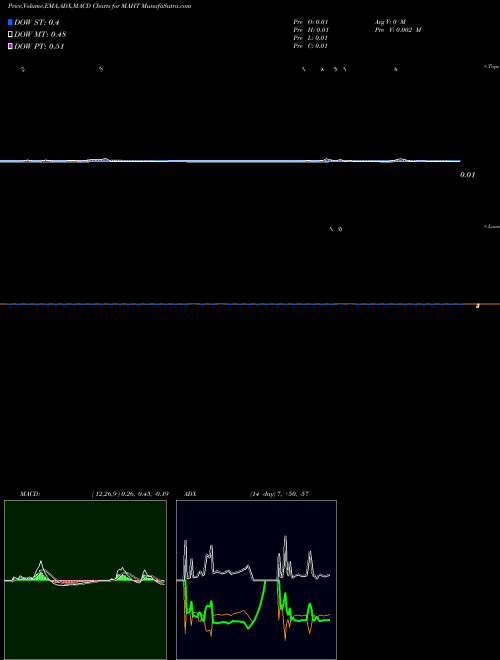Click the 'Pre L: 0.01' low value
Screen dimensions: 500x660
pyautogui.click(x=311, y=38)
